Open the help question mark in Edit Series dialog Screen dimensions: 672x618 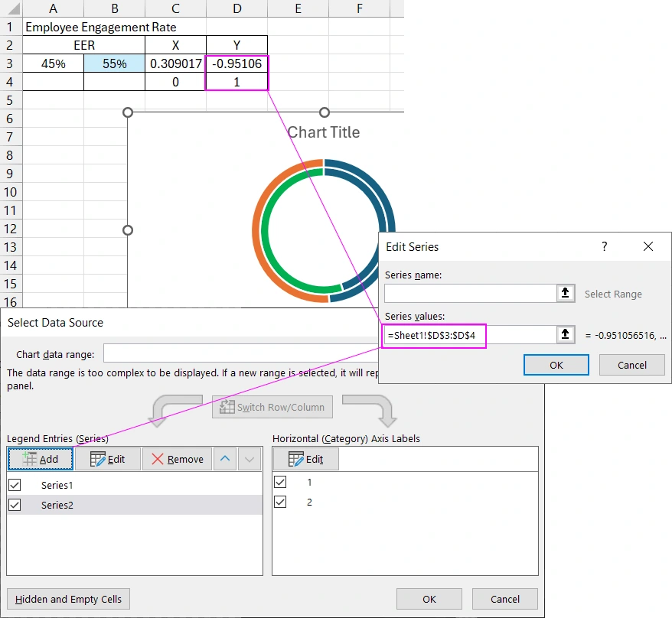[604, 246]
